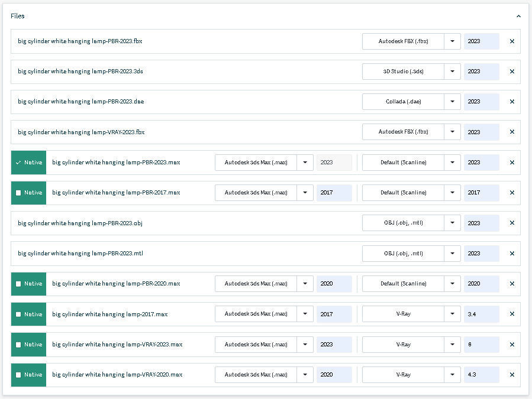The height and width of the screenshot is (399, 532).
Task: Uncheck the Native button on PBR-2023.max
Action: coord(28,163)
